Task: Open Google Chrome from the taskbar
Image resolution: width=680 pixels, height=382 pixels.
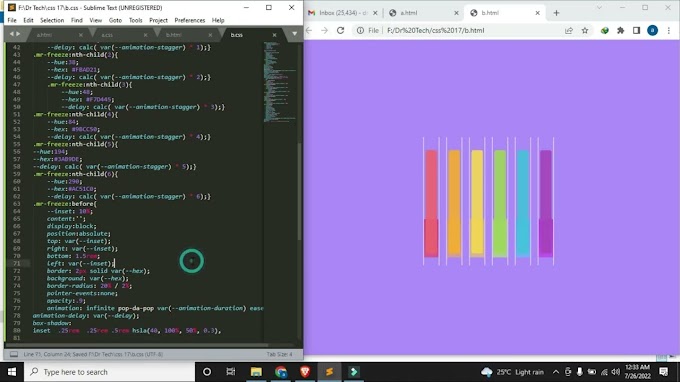Action: pyautogui.click(x=281, y=372)
